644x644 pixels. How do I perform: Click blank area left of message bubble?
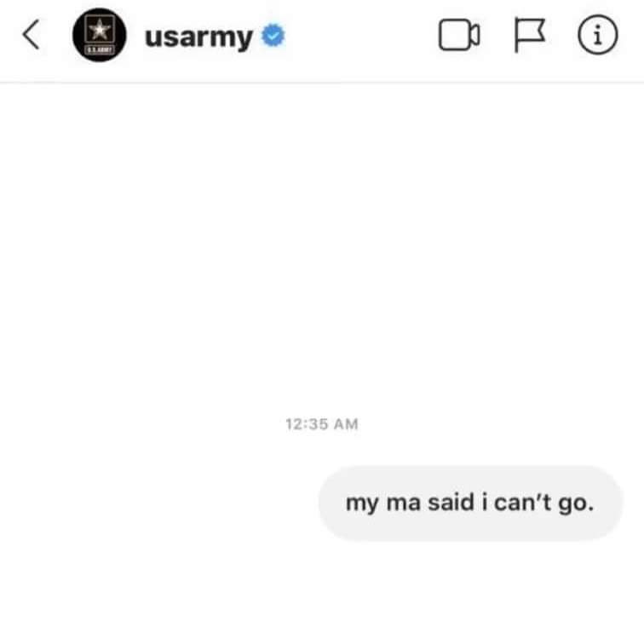(158, 503)
